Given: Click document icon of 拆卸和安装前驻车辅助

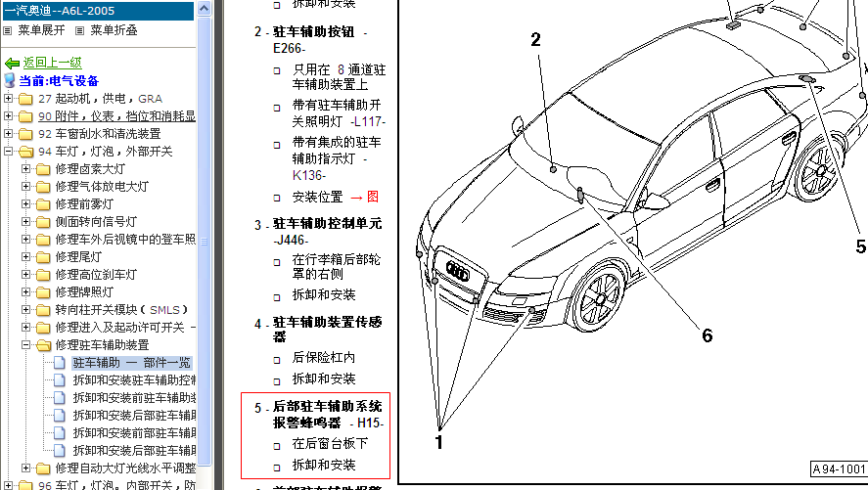Looking at the screenshot, I should pos(60,398).
